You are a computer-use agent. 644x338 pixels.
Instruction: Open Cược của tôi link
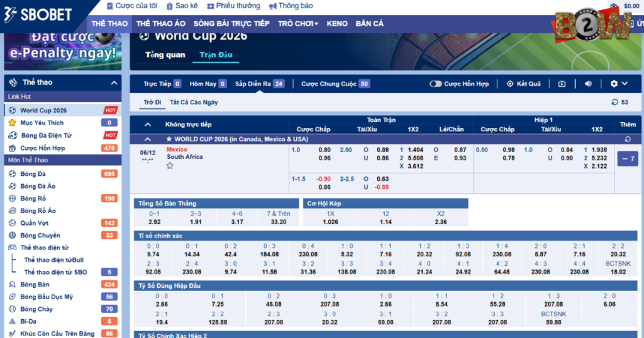tap(132, 6)
